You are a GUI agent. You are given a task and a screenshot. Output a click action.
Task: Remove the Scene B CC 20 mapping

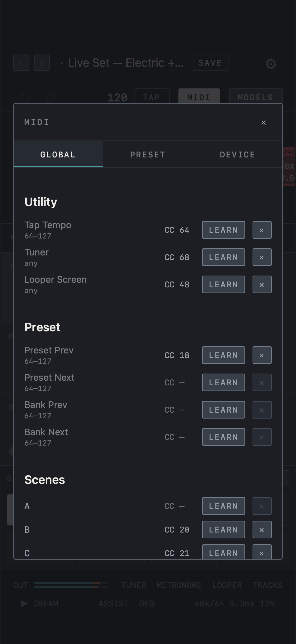coord(262,530)
